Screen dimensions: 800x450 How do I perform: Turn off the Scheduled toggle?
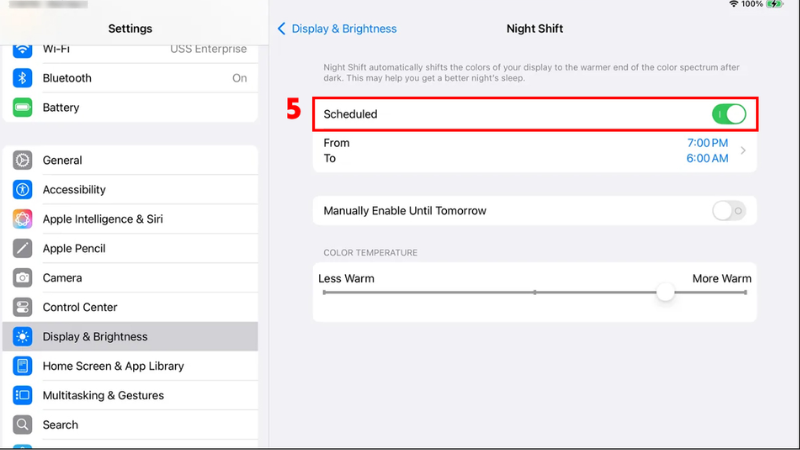coord(729,114)
